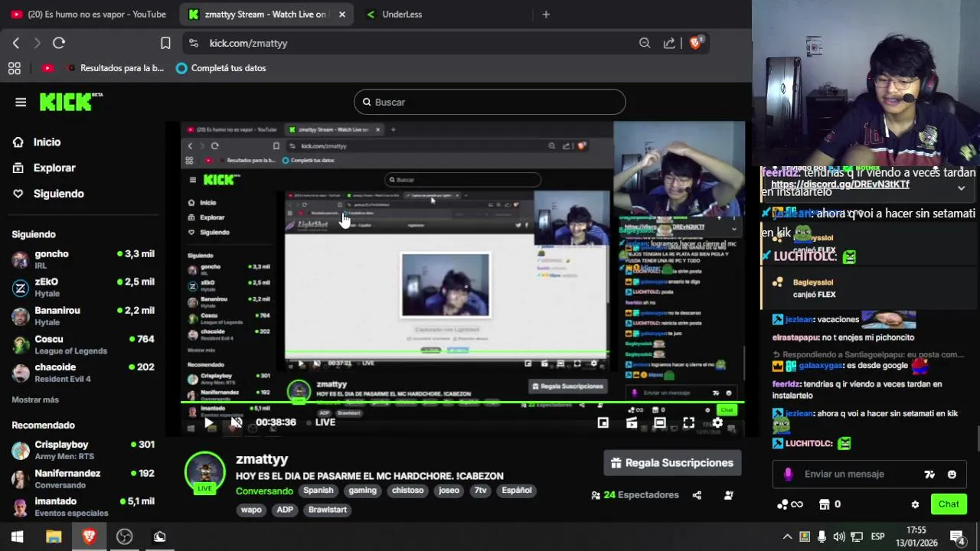
Task: Click the kick.com/zmattyy address bar
Action: click(x=413, y=43)
